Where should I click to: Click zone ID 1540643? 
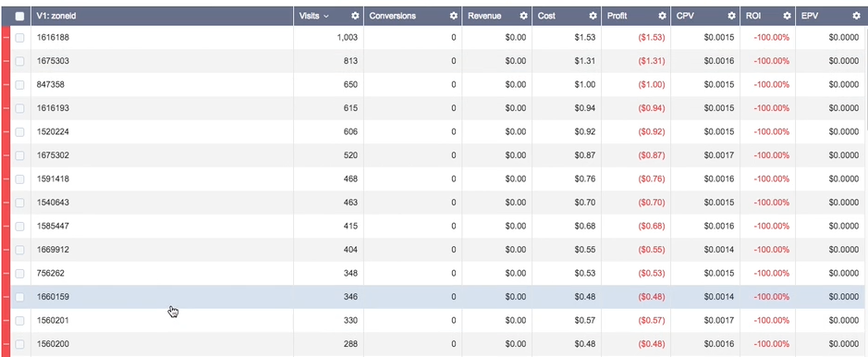(x=53, y=203)
